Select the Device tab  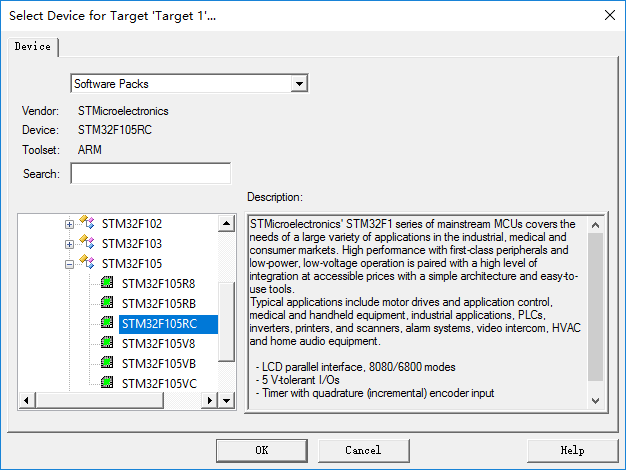point(33,47)
